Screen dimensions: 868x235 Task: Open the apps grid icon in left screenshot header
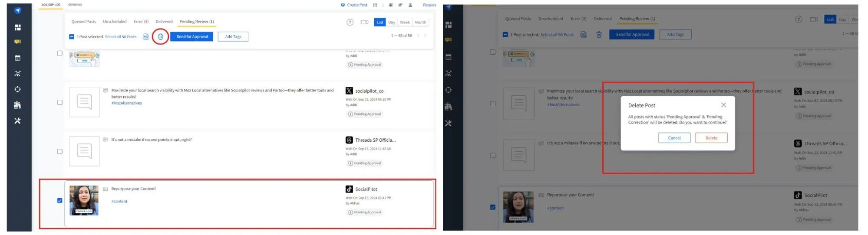375,5
